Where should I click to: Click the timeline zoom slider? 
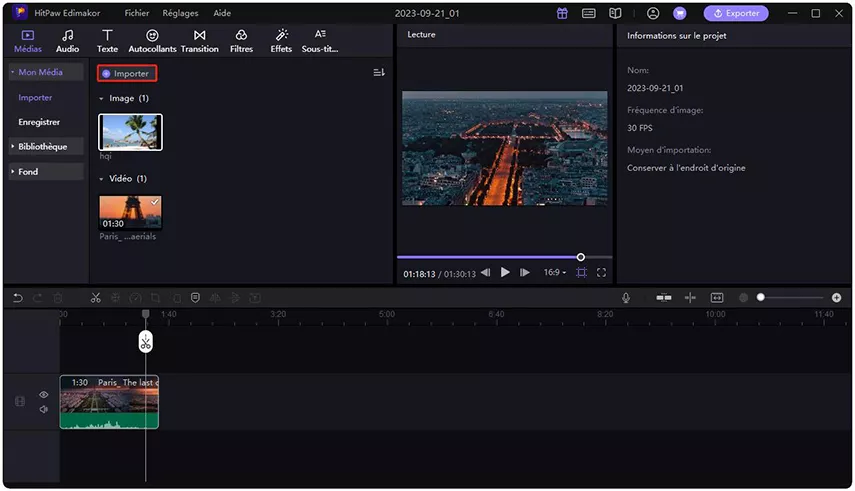pyautogui.click(x=792, y=298)
